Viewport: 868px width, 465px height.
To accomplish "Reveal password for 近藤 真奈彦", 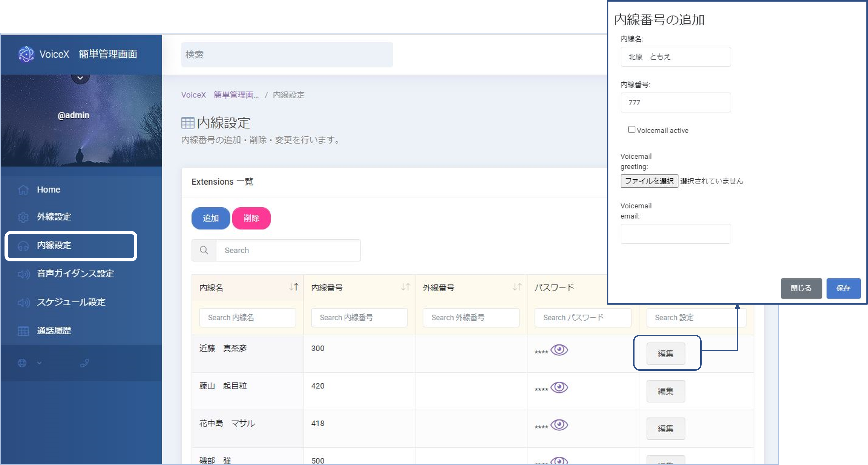I will [x=559, y=350].
